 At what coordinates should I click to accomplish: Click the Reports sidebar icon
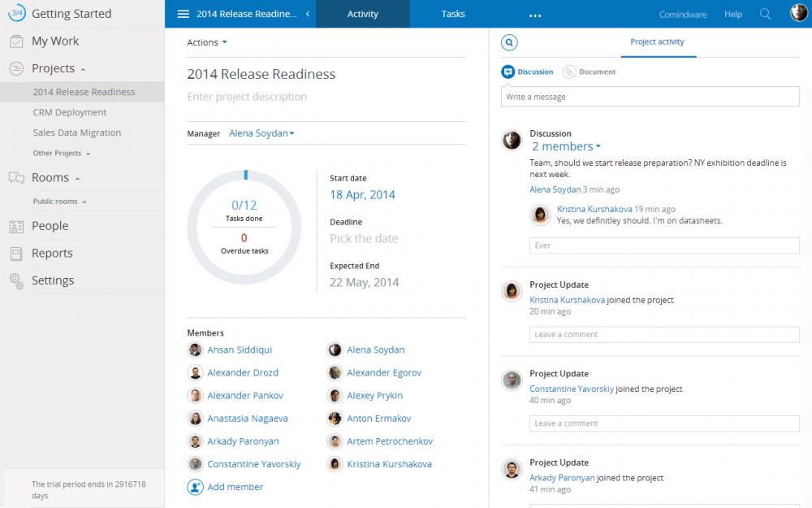(16, 254)
